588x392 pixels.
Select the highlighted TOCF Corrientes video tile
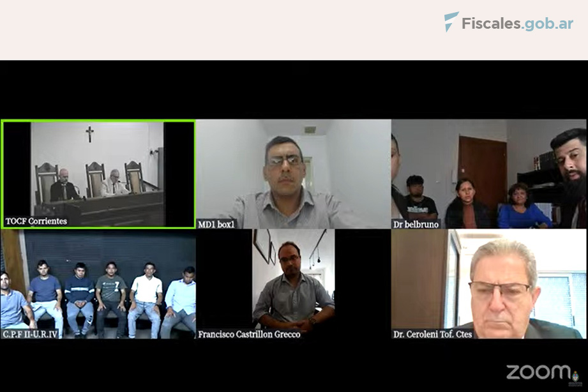pos(98,174)
